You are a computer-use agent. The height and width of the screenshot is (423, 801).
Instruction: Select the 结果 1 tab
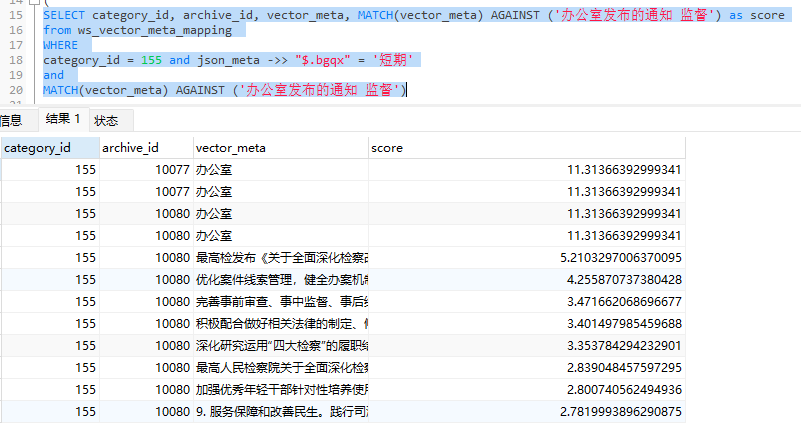click(62, 119)
